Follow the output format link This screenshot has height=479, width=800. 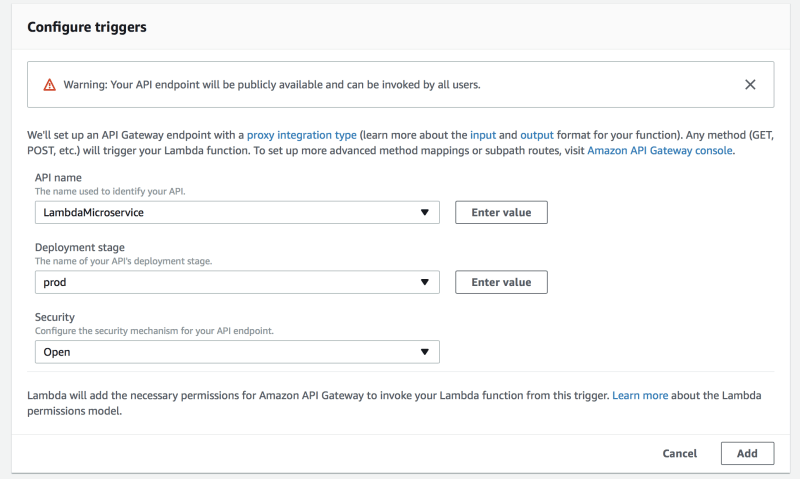click(x=536, y=134)
